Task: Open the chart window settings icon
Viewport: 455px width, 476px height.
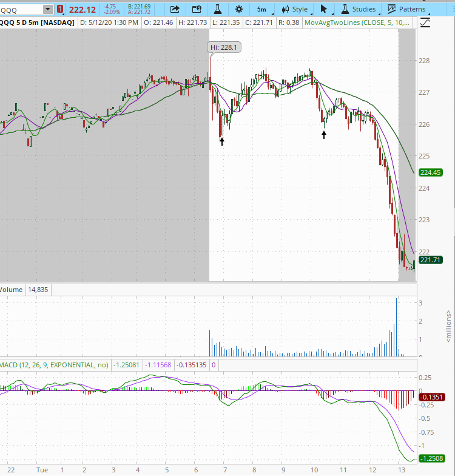Action: 196,9
